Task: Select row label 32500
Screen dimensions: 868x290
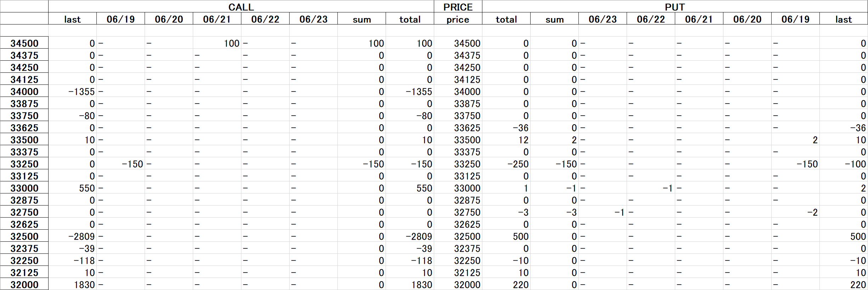Action: [24, 236]
